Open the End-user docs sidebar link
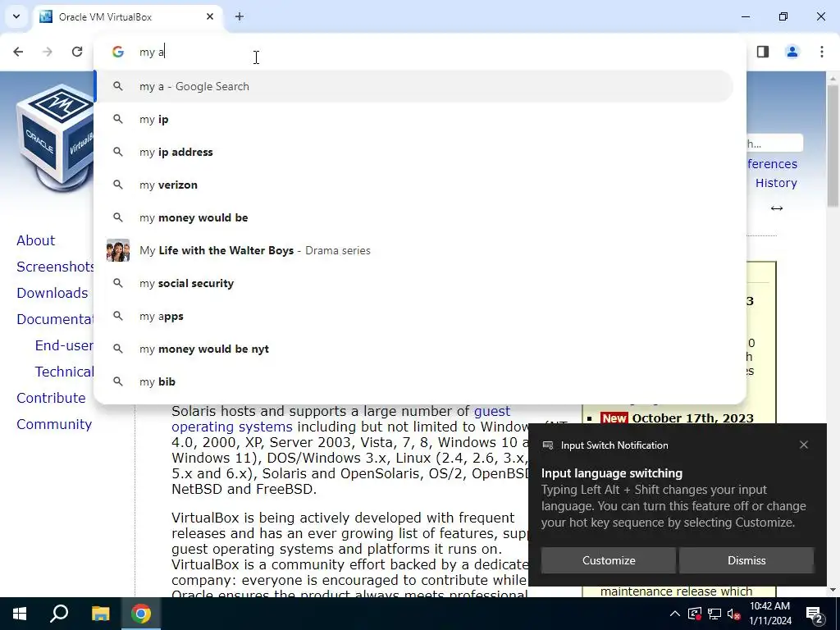This screenshot has height=630, width=840. 64,345
